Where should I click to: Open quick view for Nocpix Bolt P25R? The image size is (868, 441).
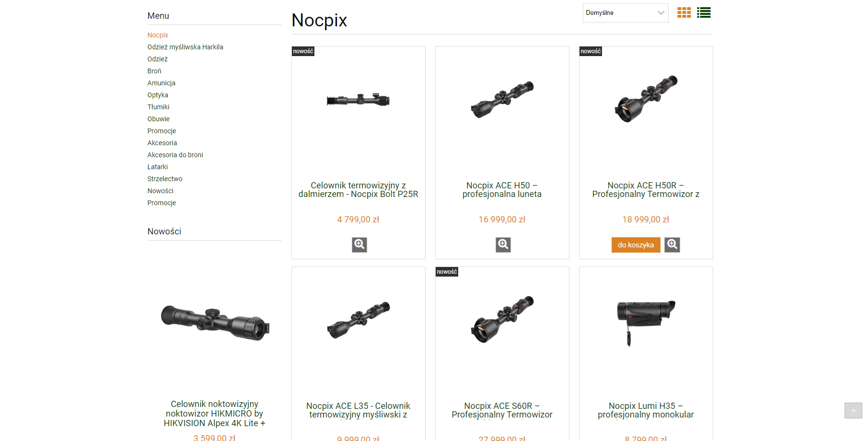coord(359,245)
